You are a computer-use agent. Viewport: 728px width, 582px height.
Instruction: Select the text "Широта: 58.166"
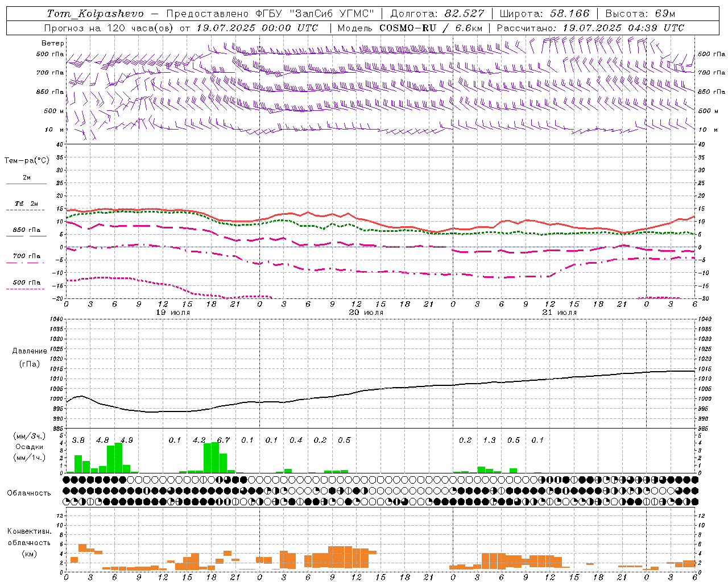(x=544, y=14)
